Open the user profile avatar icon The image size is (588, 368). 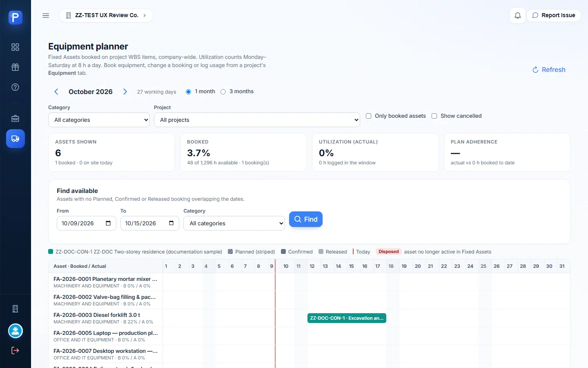16,331
